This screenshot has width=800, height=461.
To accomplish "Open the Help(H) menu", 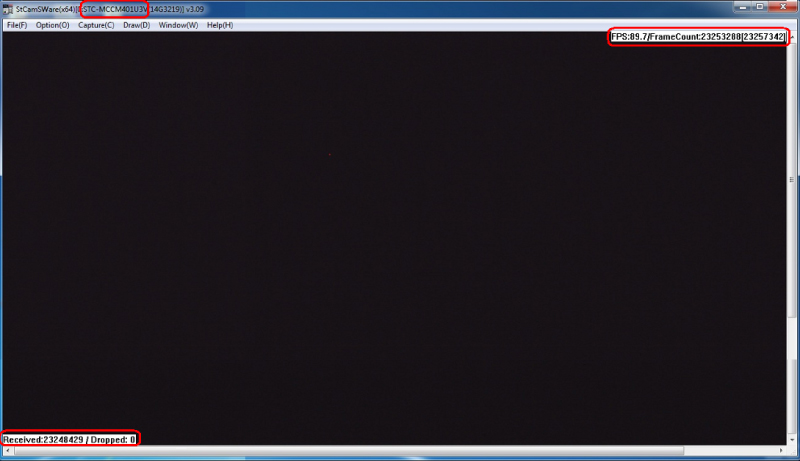I will tap(220, 25).
